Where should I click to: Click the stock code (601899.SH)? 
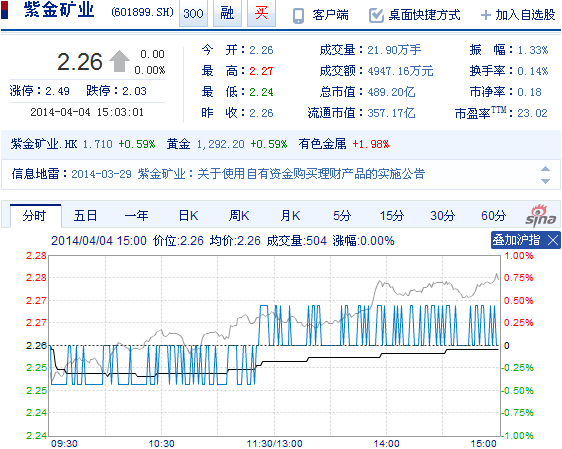142,13
